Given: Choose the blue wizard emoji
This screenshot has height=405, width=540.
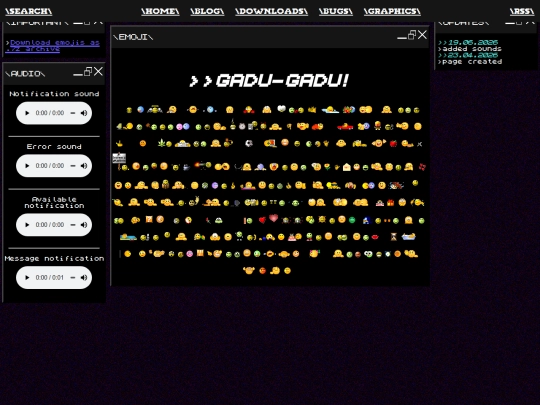Looking at the screenshot, I should (366, 220).
